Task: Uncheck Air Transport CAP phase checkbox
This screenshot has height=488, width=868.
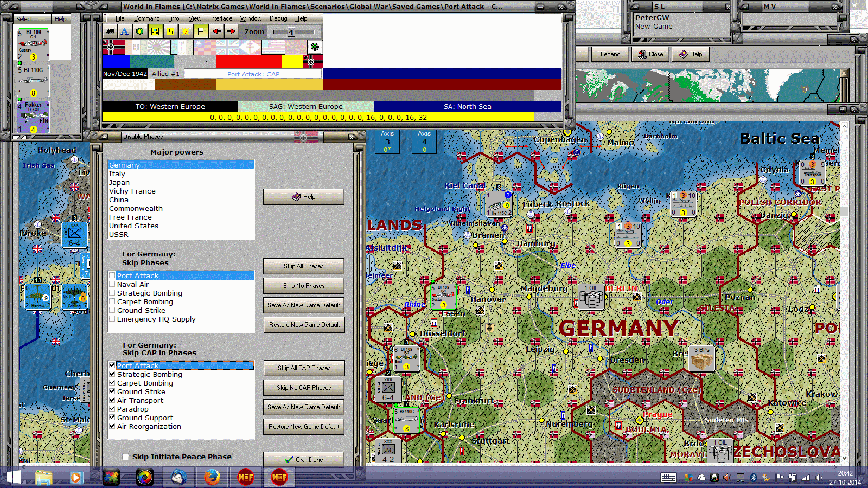Action: click(112, 400)
